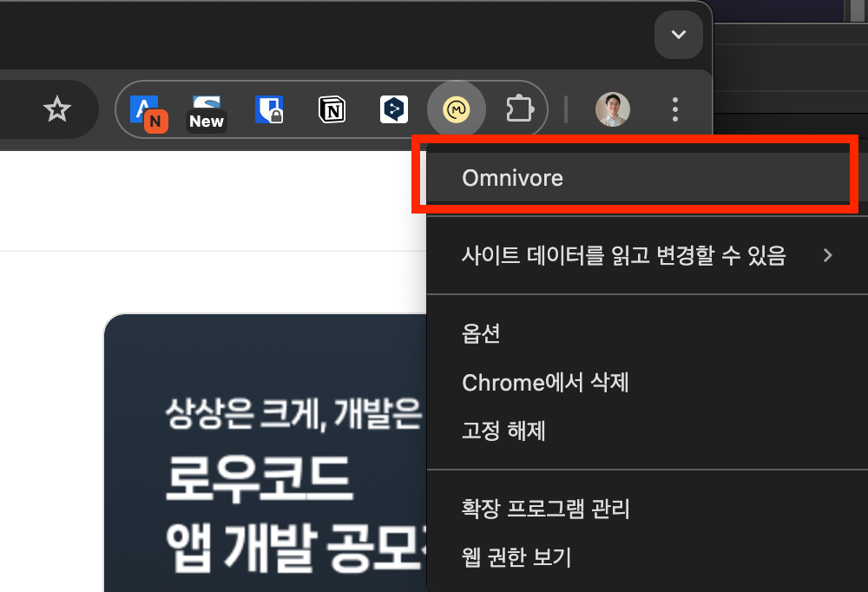868x592 pixels.
Task: Bookmark this page with the star icon
Action: (57, 109)
